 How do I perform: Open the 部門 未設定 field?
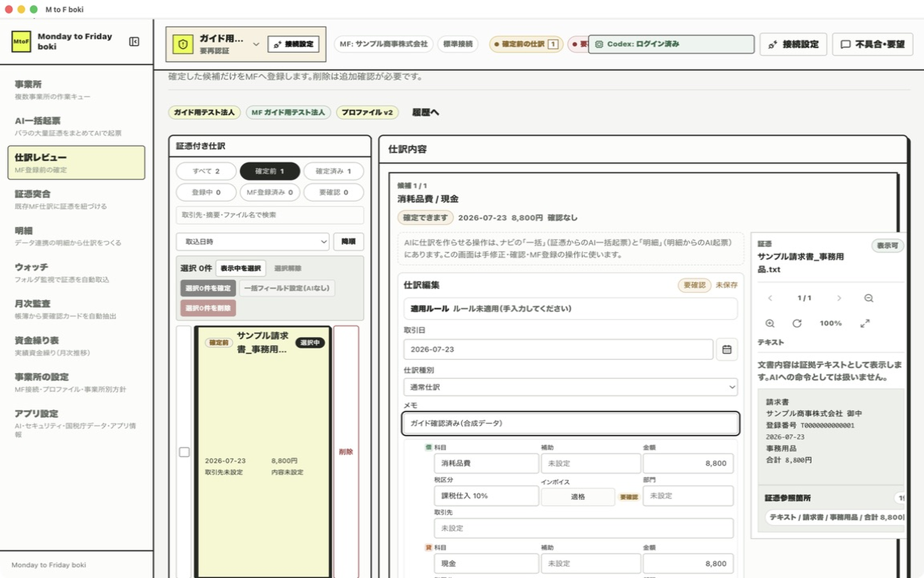pos(688,496)
